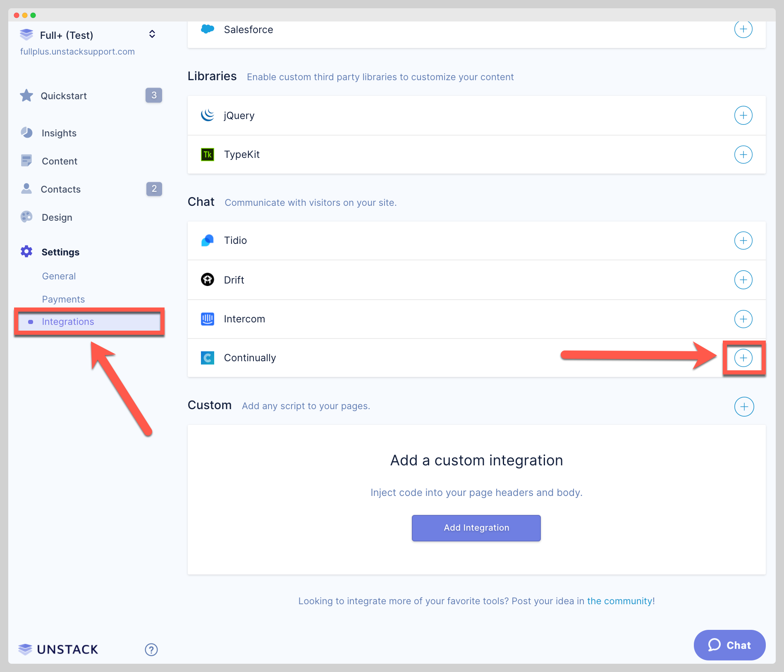Open the Payments settings page
Image resolution: width=784 pixels, height=672 pixels.
pyautogui.click(x=63, y=299)
